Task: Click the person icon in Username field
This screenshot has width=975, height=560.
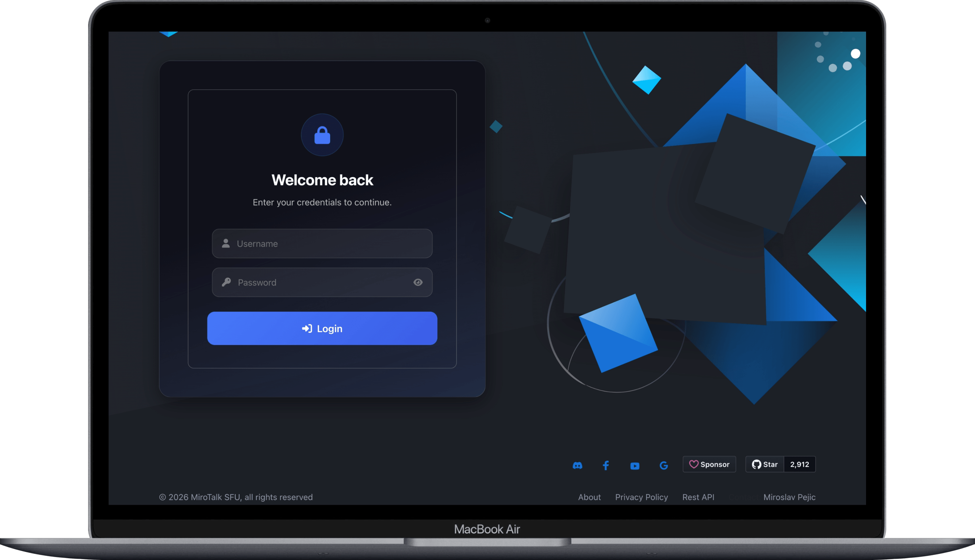Action: [226, 244]
